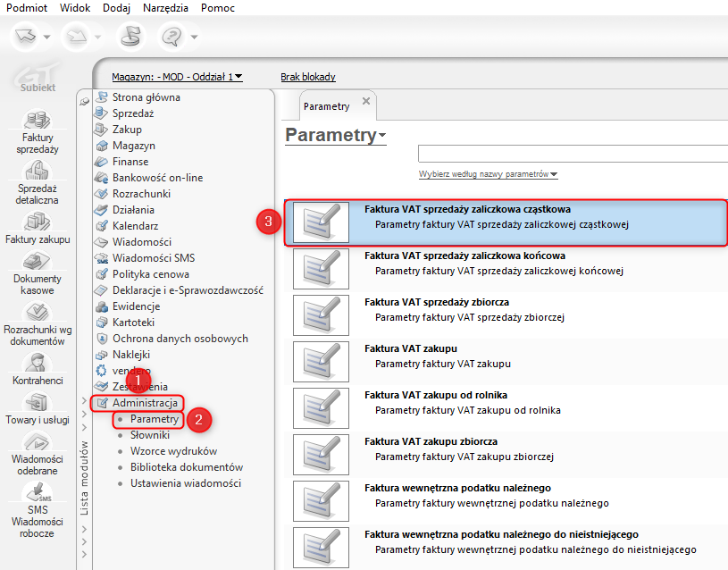Screen dimensions: 728x570
Task: Click the Sprzedaż module icon in tree
Action: pyautogui.click(x=101, y=113)
